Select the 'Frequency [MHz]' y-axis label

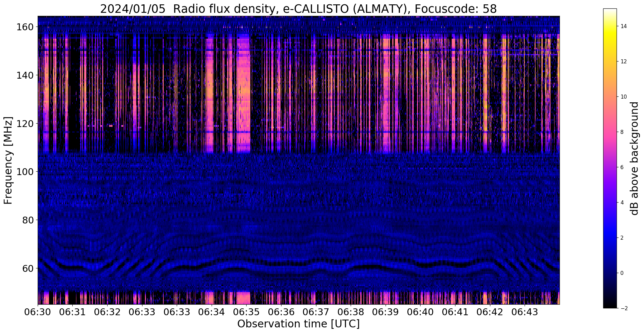[8, 160]
